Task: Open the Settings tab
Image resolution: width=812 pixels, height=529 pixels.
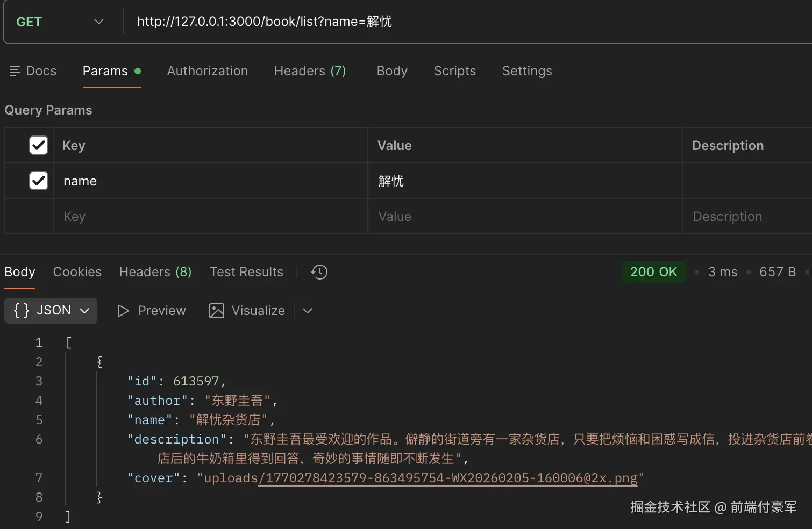Action: (527, 71)
